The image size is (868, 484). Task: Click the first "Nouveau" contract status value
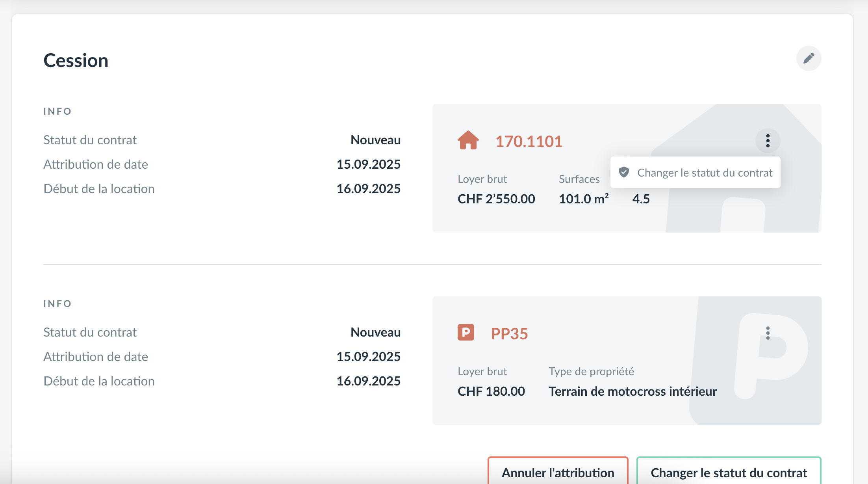(375, 140)
